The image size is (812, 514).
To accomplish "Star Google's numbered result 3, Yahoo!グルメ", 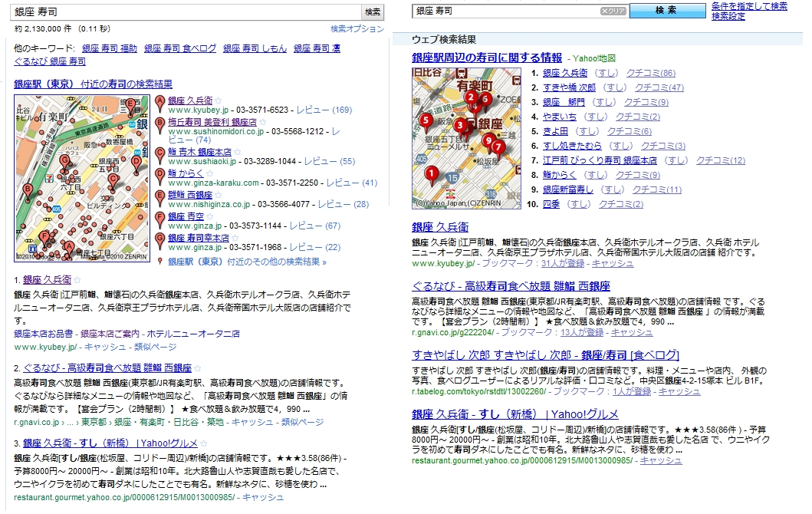I will [x=203, y=443].
